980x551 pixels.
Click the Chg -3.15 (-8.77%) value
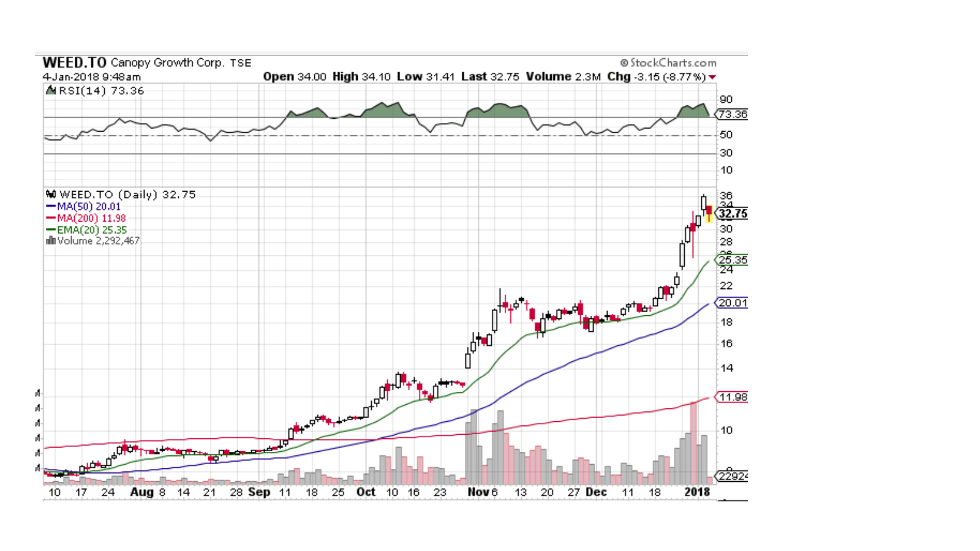[x=657, y=77]
